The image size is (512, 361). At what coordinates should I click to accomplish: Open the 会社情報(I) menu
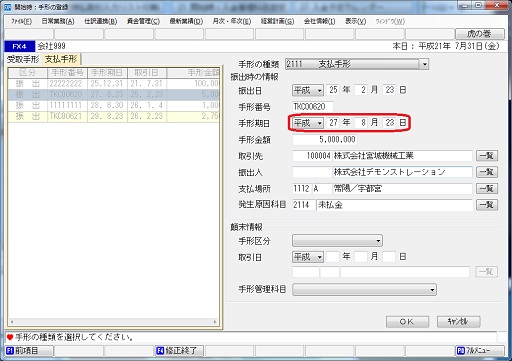click(x=319, y=21)
